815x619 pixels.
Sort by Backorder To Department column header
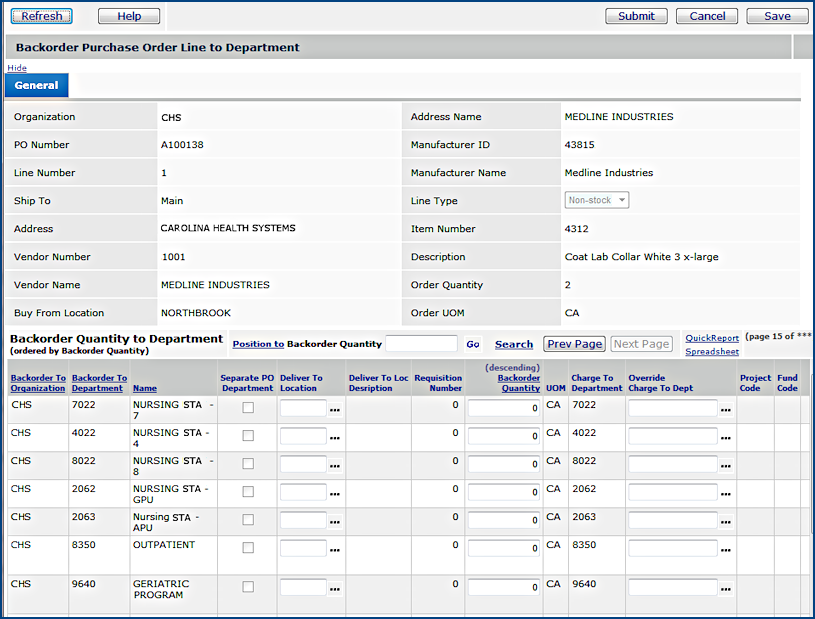[99, 383]
